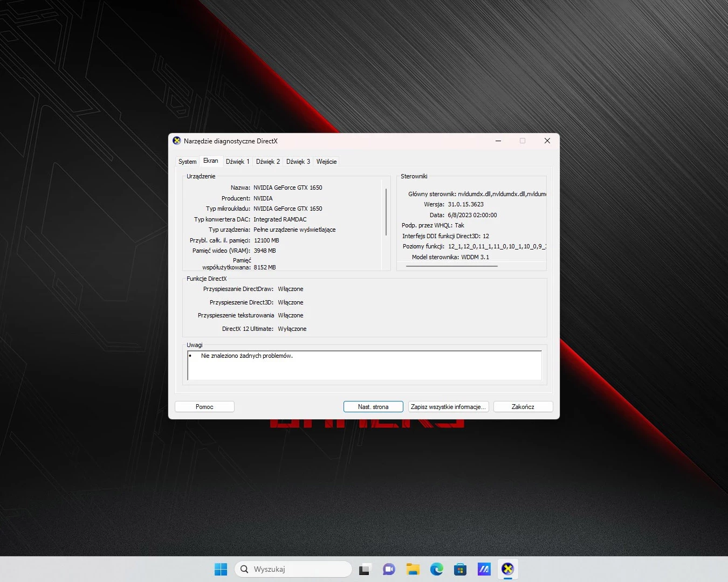Click the search magnifier icon in taskbar
The height and width of the screenshot is (582, 728).
pos(244,569)
